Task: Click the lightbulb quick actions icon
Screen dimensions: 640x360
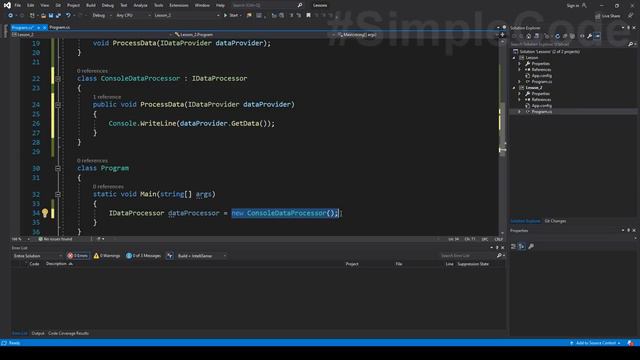Action: (45, 213)
